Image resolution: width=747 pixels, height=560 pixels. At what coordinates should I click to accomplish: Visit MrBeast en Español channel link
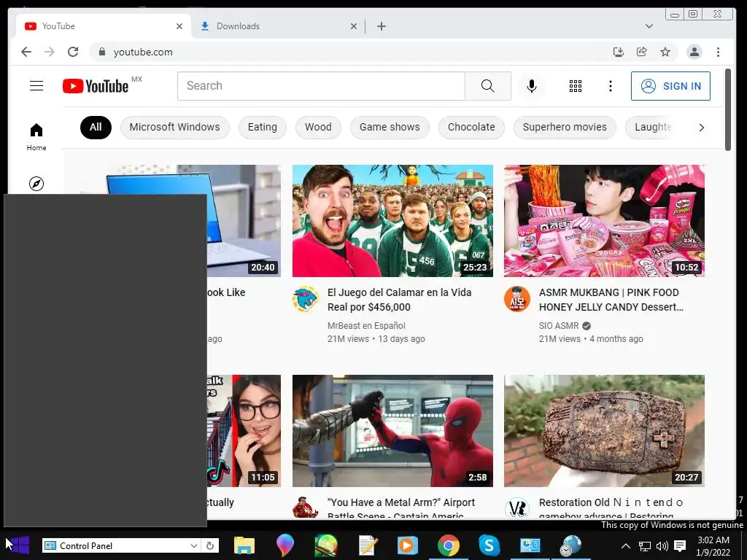coord(366,326)
